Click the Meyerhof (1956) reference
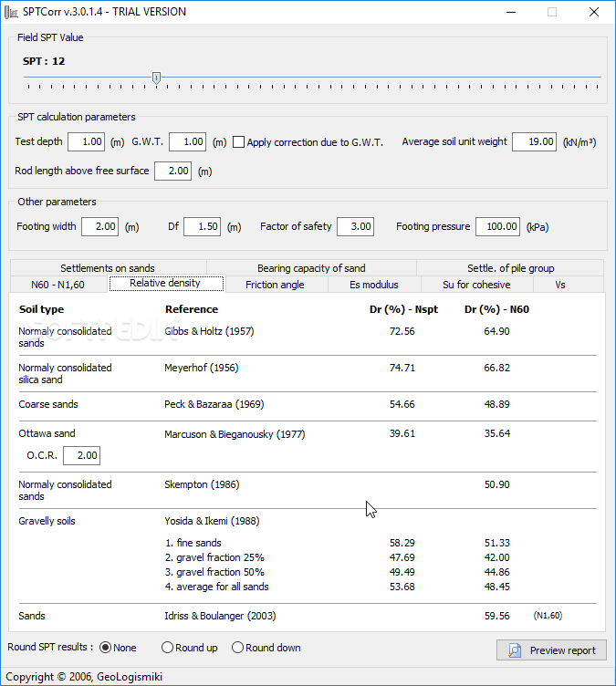This screenshot has height=686, width=616. point(202,368)
